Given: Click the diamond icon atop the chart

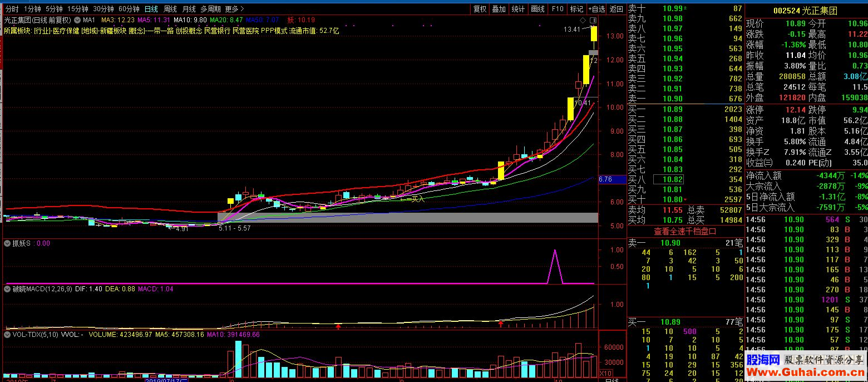Looking at the screenshot, I should pyautogui.click(x=583, y=20).
